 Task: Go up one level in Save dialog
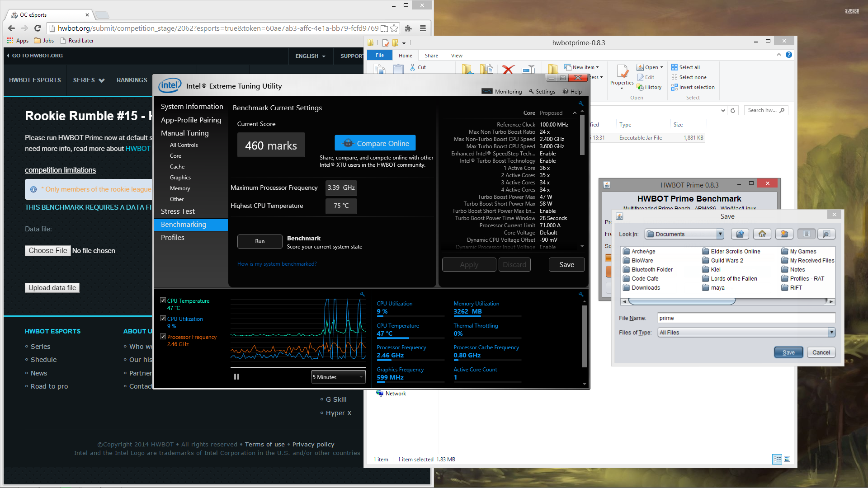pos(740,234)
